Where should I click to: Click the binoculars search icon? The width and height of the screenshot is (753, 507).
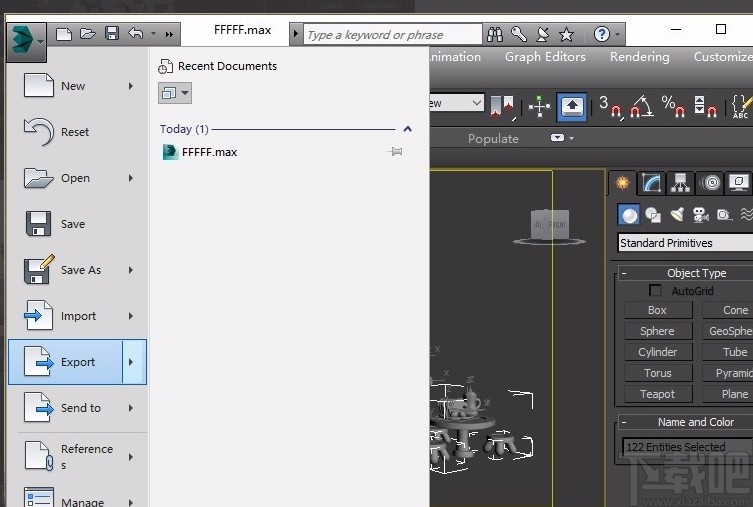point(495,34)
